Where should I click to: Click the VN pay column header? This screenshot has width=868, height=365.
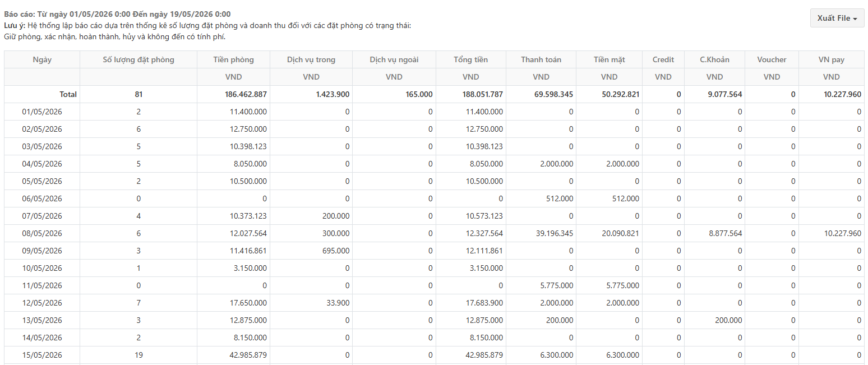(832, 59)
